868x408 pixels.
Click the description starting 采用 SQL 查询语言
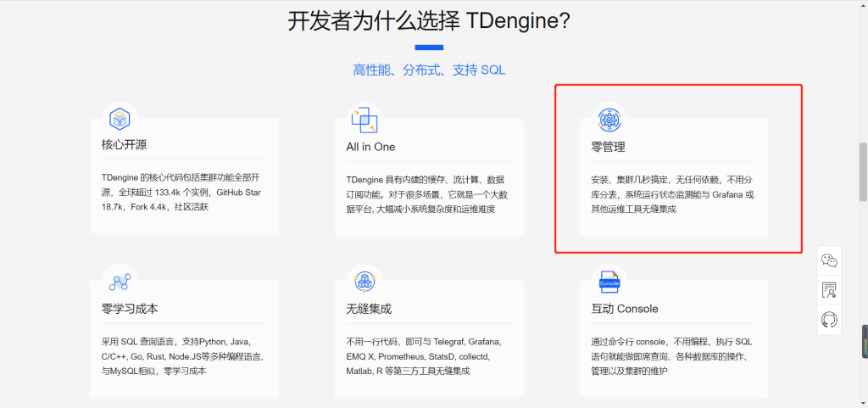[x=182, y=356]
